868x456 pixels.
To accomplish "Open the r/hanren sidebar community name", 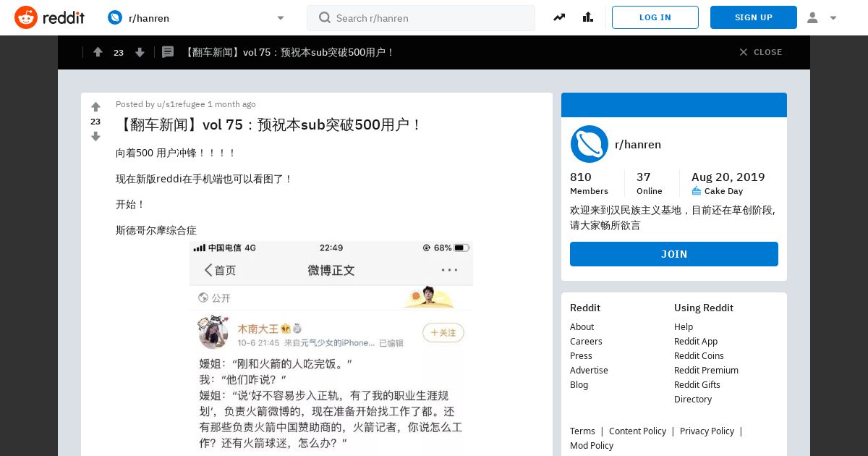I will [x=638, y=144].
